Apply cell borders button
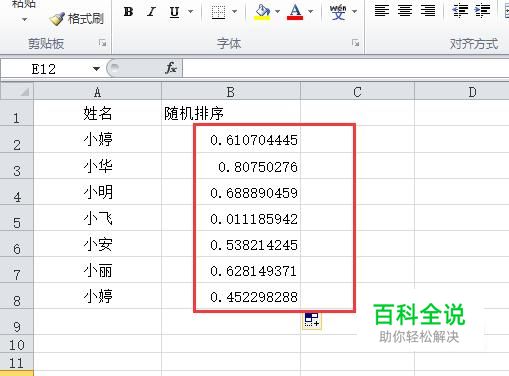The width and height of the screenshot is (509, 376). click(x=218, y=12)
